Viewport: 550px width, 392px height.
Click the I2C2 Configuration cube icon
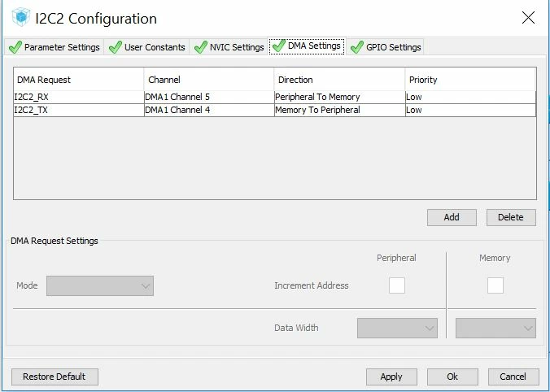click(x=20, y=17)
